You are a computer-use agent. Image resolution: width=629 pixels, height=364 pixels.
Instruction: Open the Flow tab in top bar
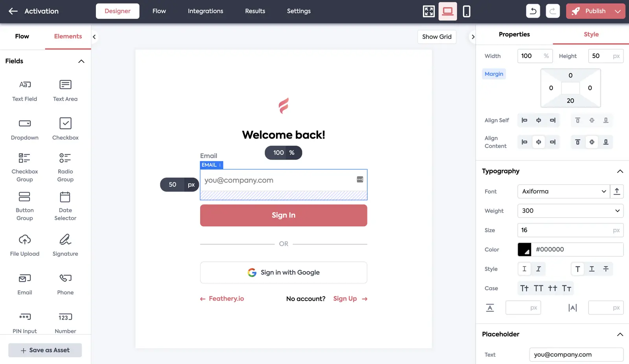tap(159, 11)
